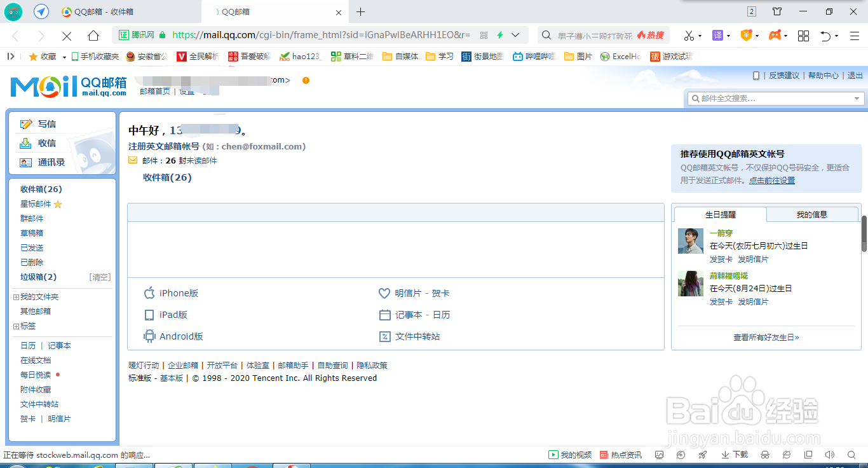Open the browser hamburger menu
Image resolution: width=868 pixels, height=468 pixels.
854,36
